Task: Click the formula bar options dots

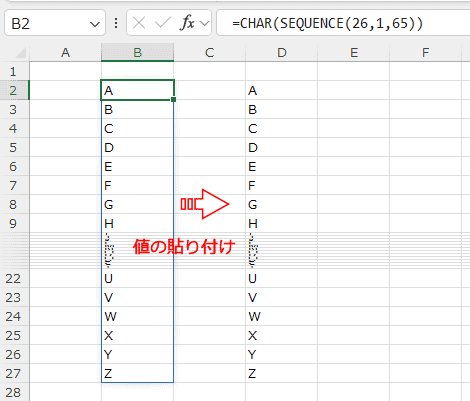Action: [x=116, y=23]
